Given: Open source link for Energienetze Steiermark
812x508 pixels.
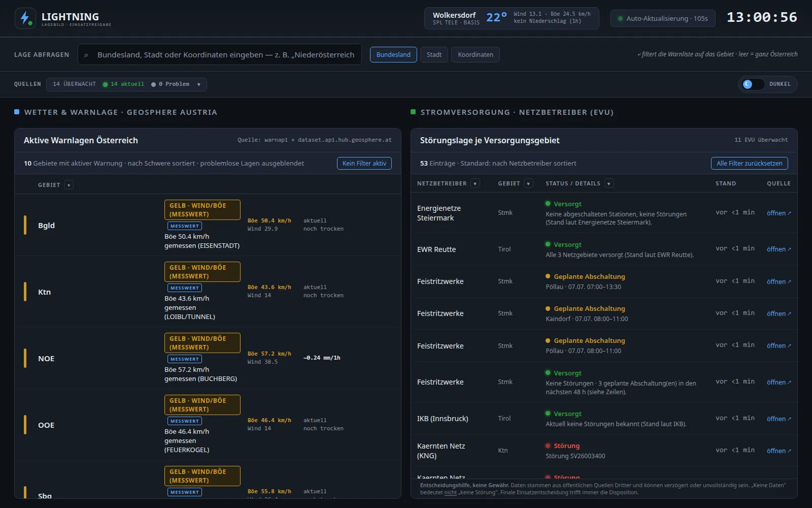Looking at the screenshot, I should [779, 213].
